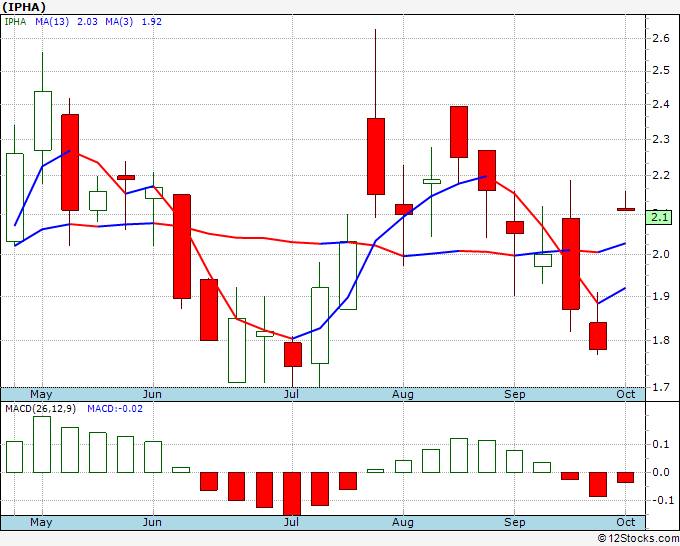Screen dimensions: 680x546
Task: Click the (IPHA) chart title
Action: point(24,7)
